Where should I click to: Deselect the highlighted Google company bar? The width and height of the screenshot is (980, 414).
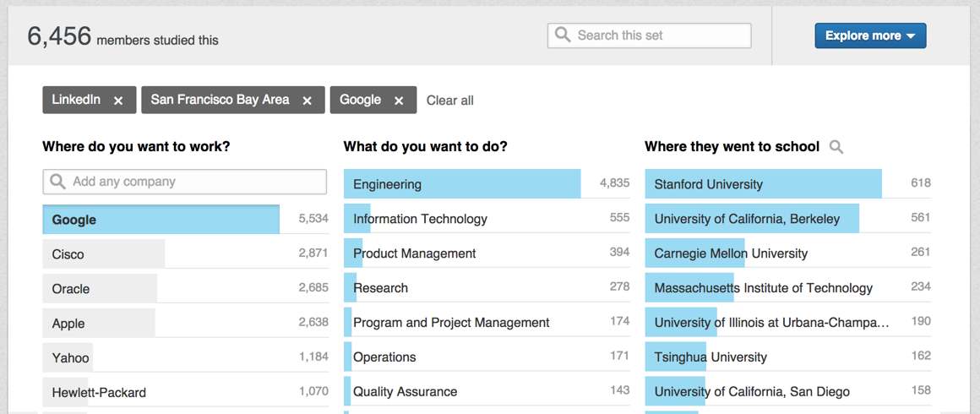pos(161,220)
